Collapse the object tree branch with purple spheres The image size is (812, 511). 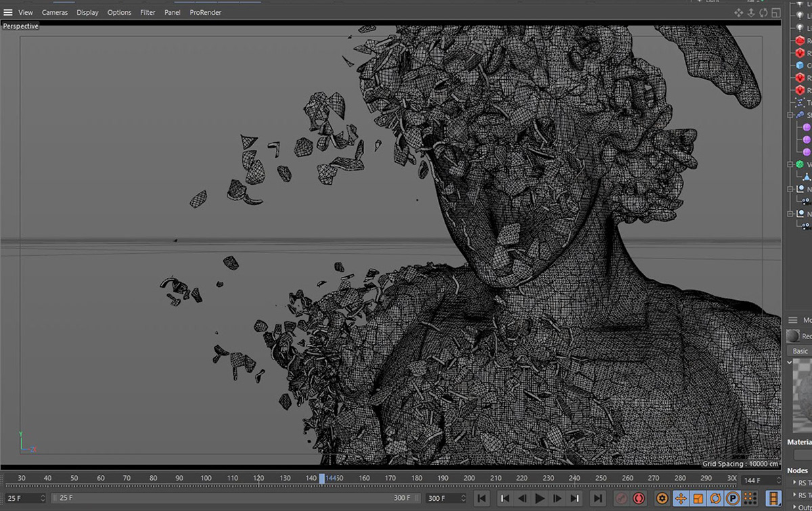coord(790,115)
